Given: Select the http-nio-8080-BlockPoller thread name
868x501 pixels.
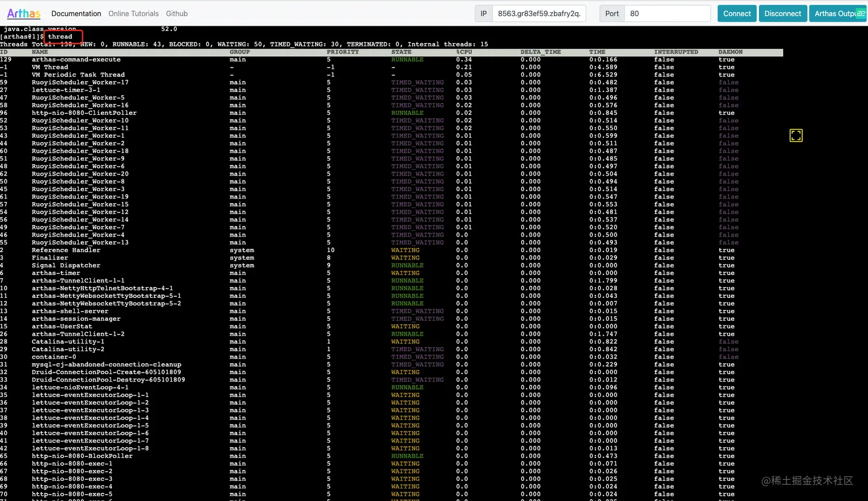Looking at the screenshot, I should (x=82, y=456).
